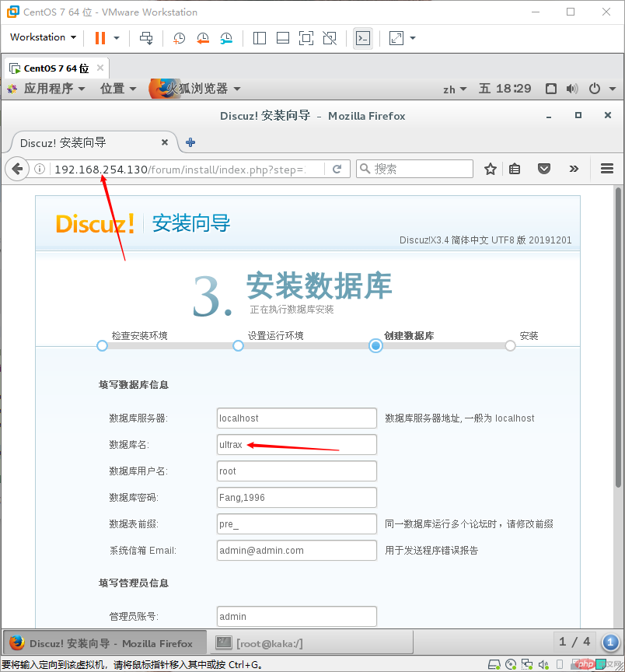The image size is (625, 672).
Task: Open the Firefox hamburger menu
Action: pyautogui.click(x=607, y=169)
